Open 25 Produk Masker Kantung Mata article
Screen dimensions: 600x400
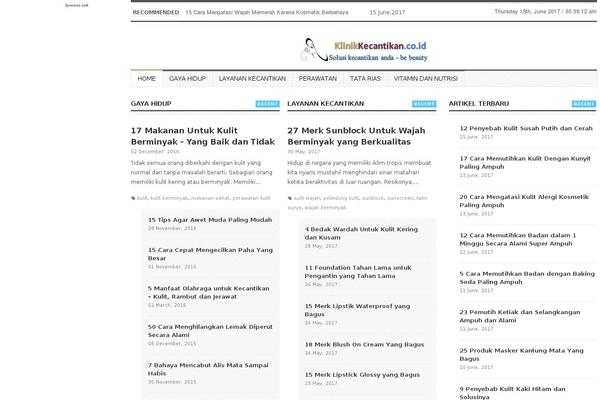tap(522, 354)
